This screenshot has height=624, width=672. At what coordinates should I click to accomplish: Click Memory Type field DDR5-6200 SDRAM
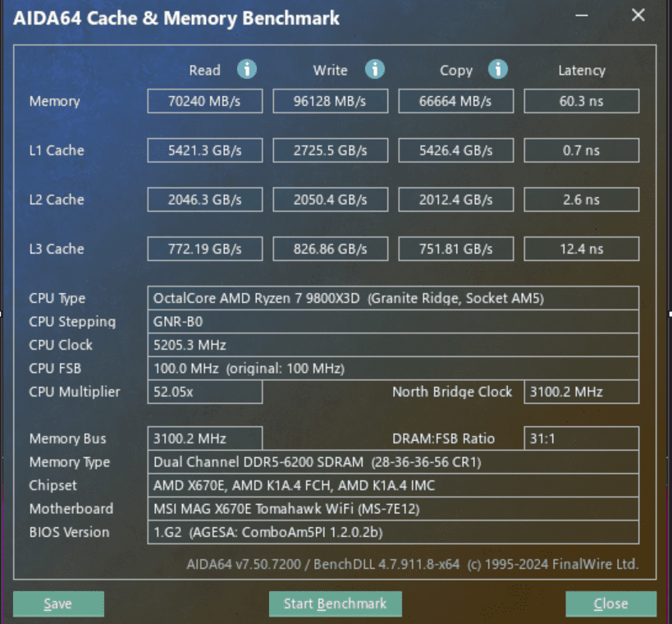393,462
